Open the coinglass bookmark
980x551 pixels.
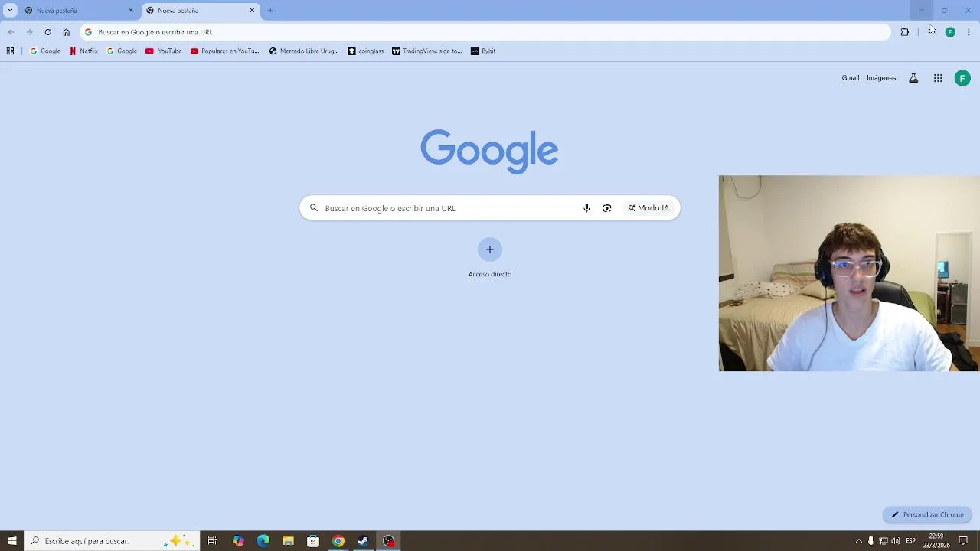[x=365, y=51]
